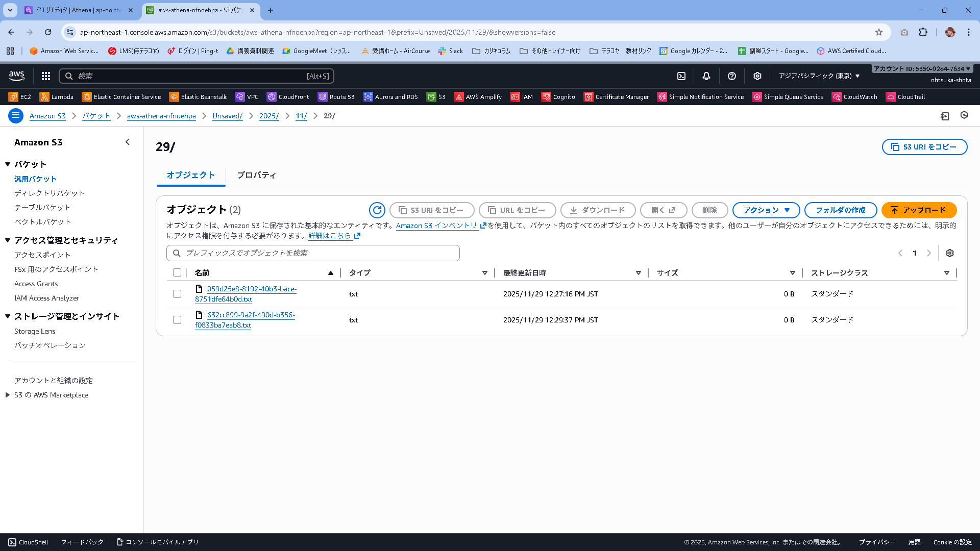980x551 pixels.
Task: Open the Tokyo region selector dropdown
Action: [819, 76]
